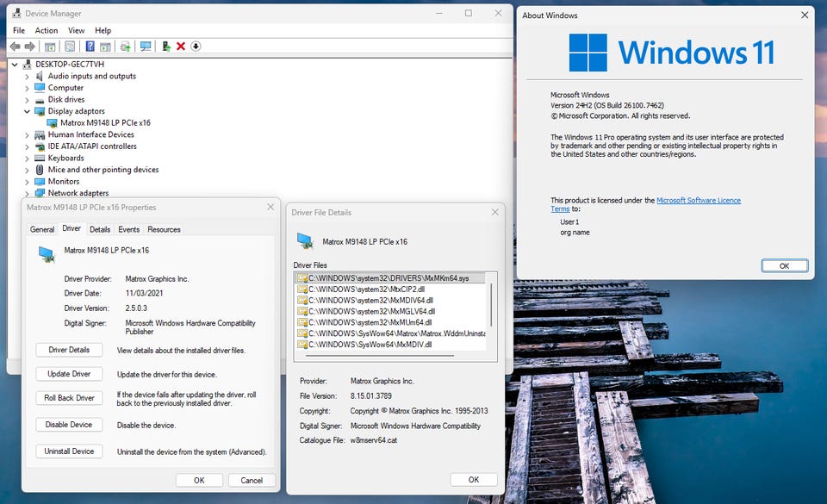Image resolution: width=827 pixels, height=504 pixels.
Task: Click the Driver Files list vertical scrollbar
Action: point(491,306)
